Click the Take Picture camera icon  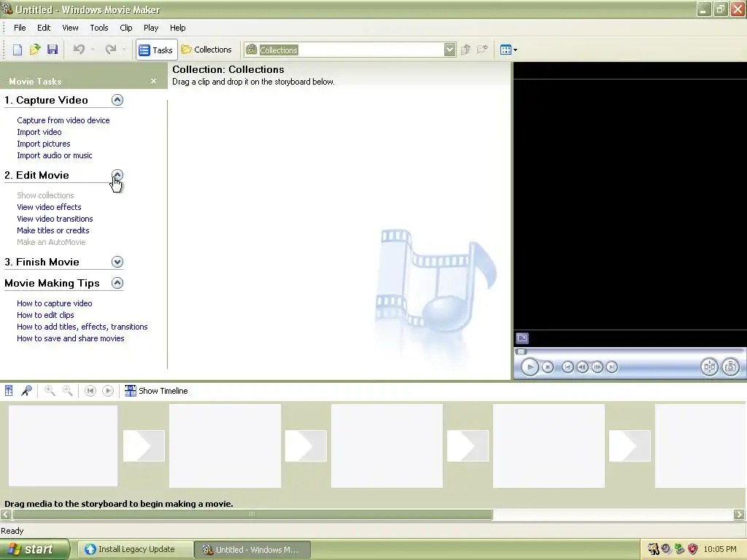click(730, 367)
